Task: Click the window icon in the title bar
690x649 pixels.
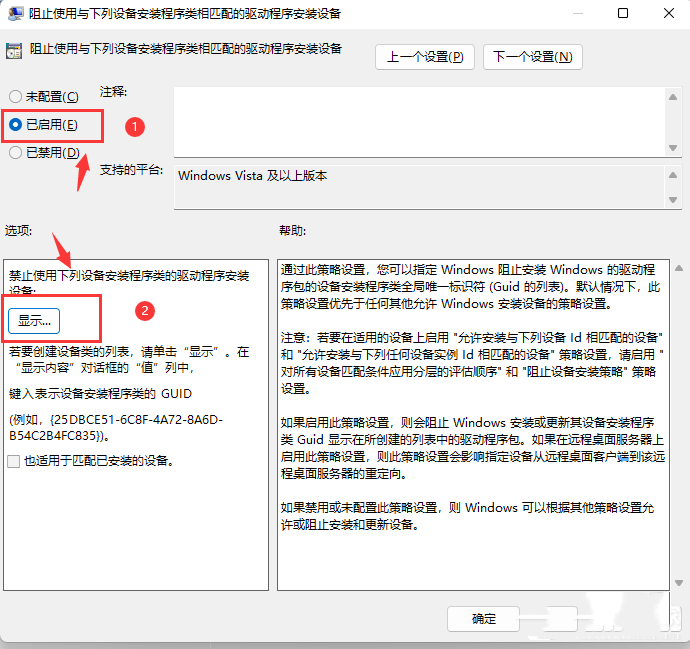Action: coord(15,14)
